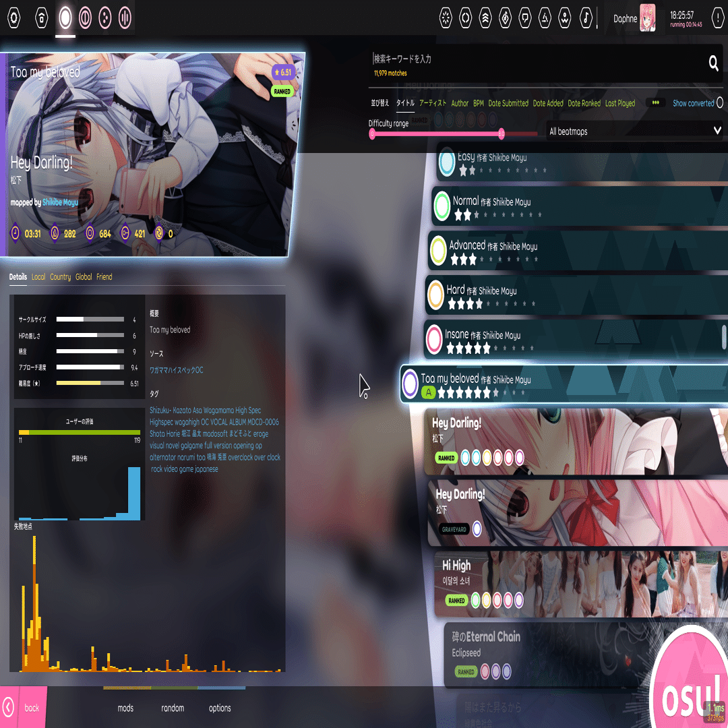Click the spinner count icon beside 0
This screenshot has height=728, width=728.
point(159,233)
